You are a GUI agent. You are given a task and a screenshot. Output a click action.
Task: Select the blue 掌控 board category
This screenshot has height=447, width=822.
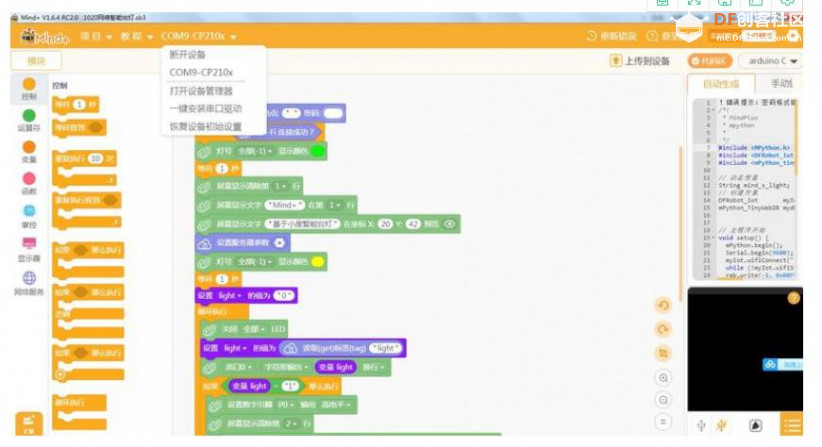[29, 216]
